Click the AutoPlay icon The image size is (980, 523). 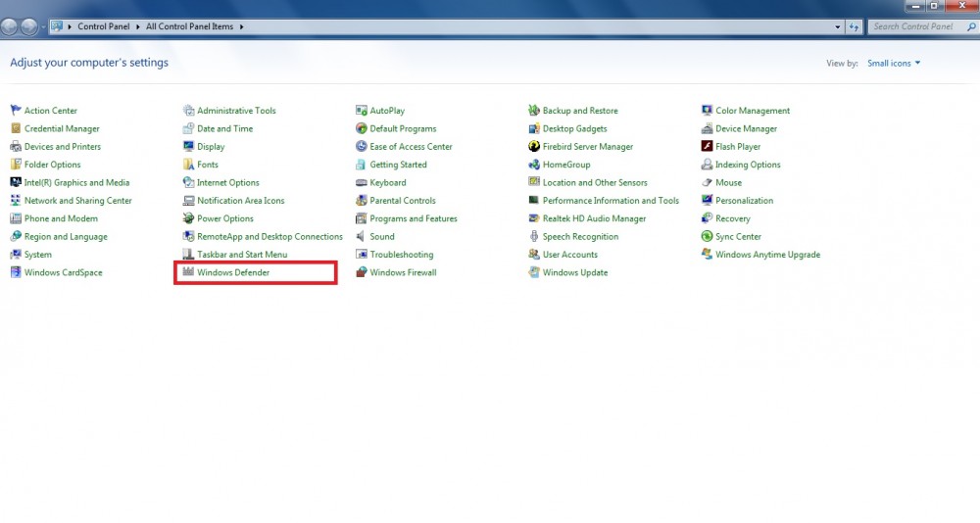click(362, 111)
